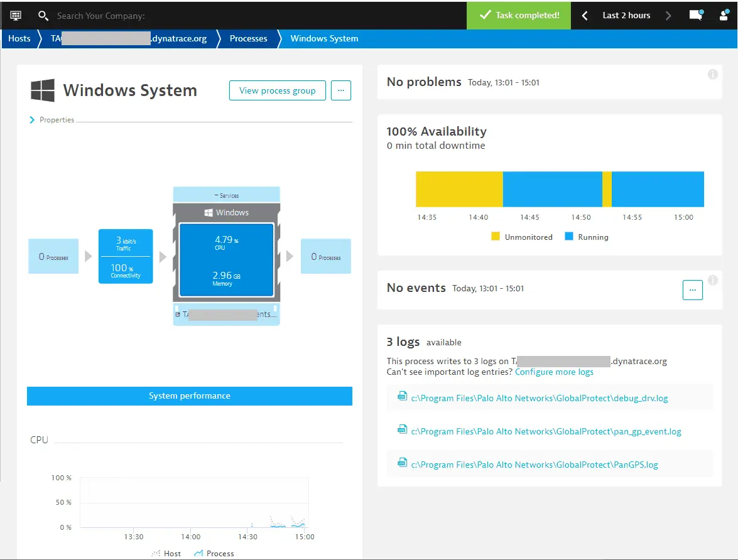This screenshot has width=738, height=560.
Task: Collapse the Services box above Windows tile
Action: 226,195
